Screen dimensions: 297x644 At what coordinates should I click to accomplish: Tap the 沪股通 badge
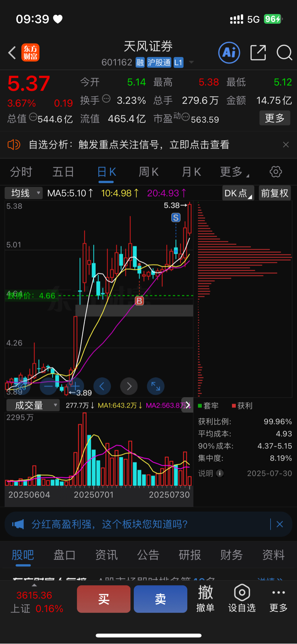click(x=159, y=62)
